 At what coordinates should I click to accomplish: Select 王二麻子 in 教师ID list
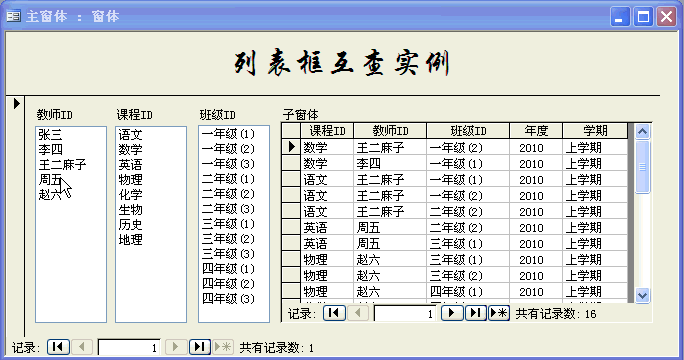tap(62, 165)
